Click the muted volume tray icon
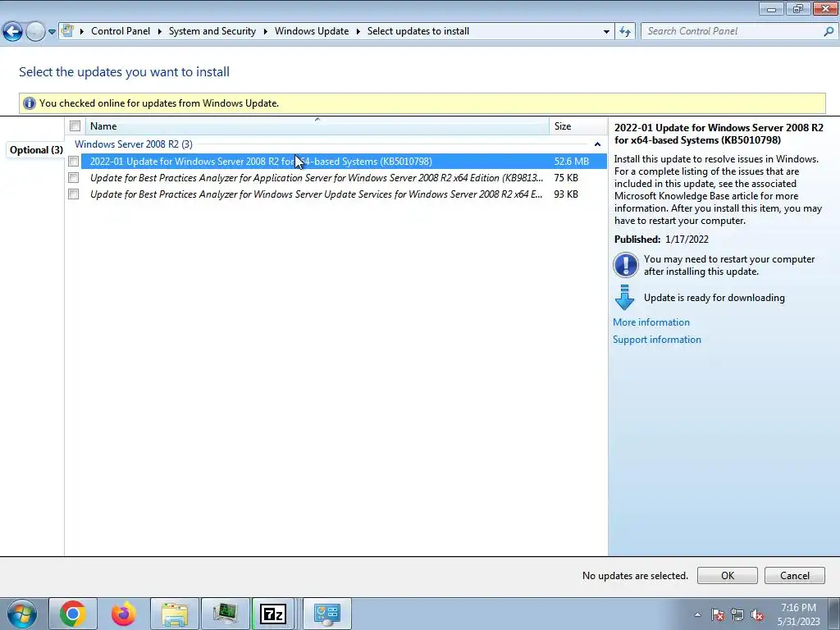This screenshot has width=840, height=630. [x=757, y=614]
